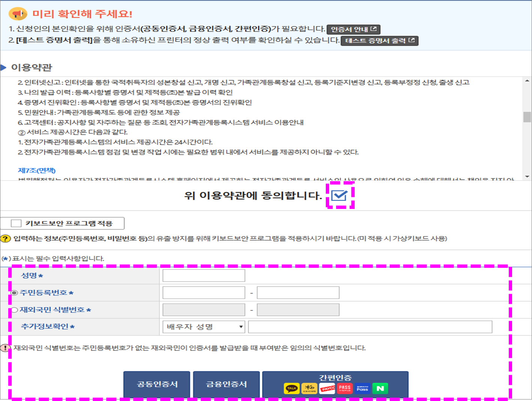Open the 배우자 성명 dropdown
Screen dimensions: 532x401
[241, 327]
